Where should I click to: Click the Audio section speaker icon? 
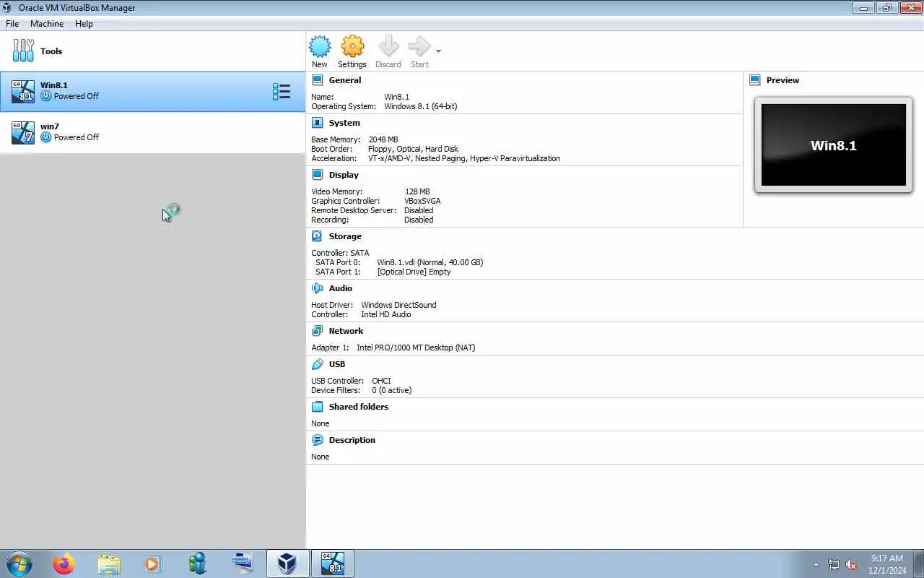coord(317,288)
